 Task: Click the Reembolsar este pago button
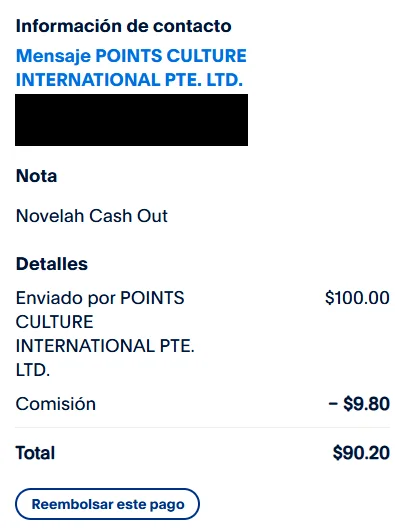[107, 504]
